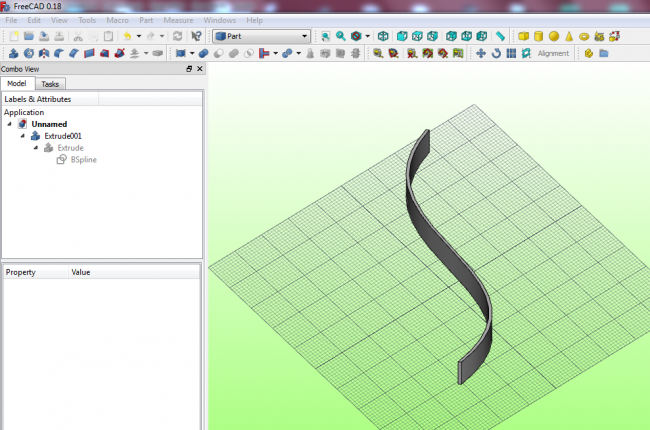Open the undo history dropdown arrow

coord(138,36)
